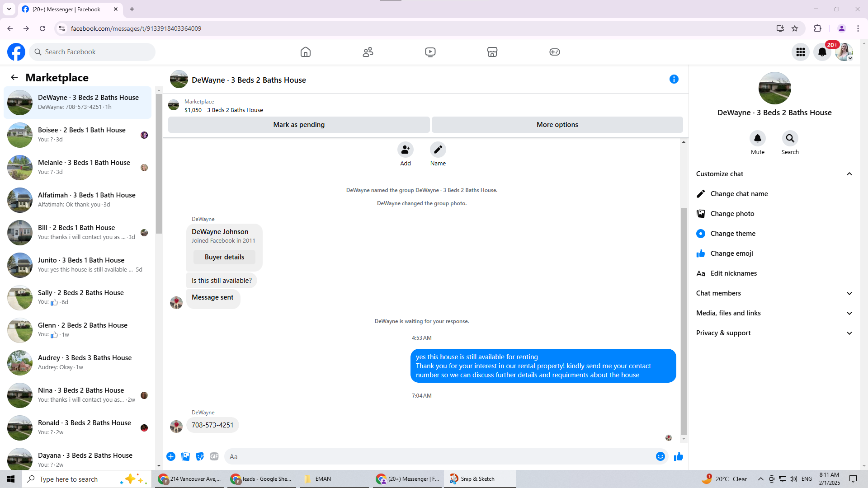The height and width of the screenshot is (488, 868).
Task: Switch to leads Google Sheets taskbar item
Action: [262, 479]
